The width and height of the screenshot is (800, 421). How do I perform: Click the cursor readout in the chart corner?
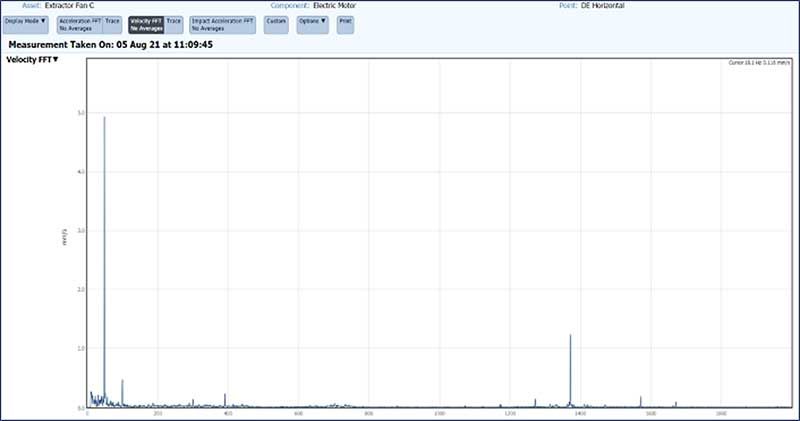[759, 62]
